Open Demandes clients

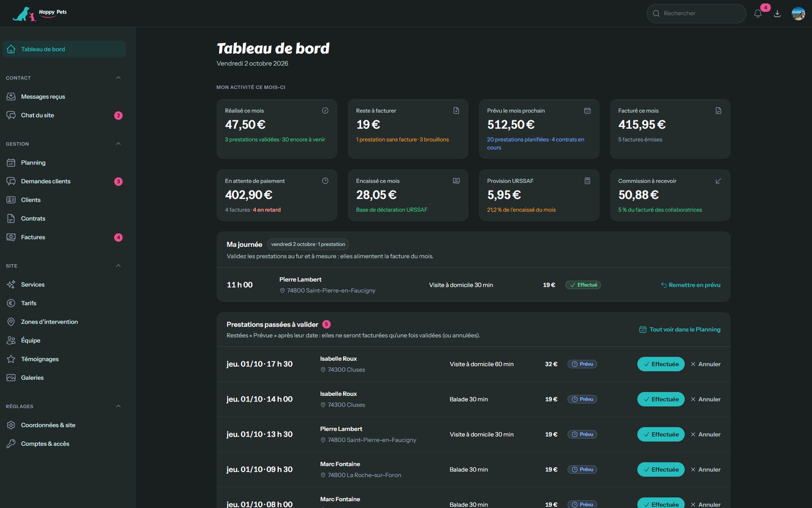coord(64,181)
